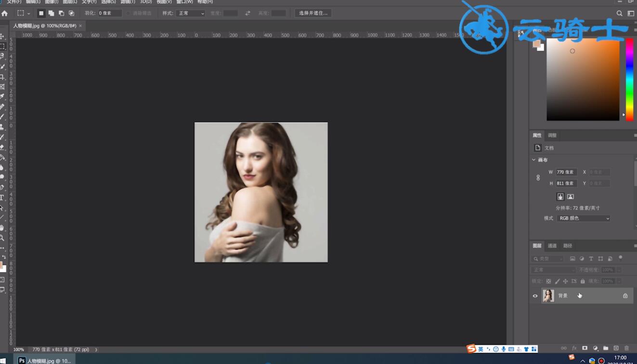The width and height of the screenshot is (637, 364).
Task: Select the Hand tool
Action: click(2, 227)
